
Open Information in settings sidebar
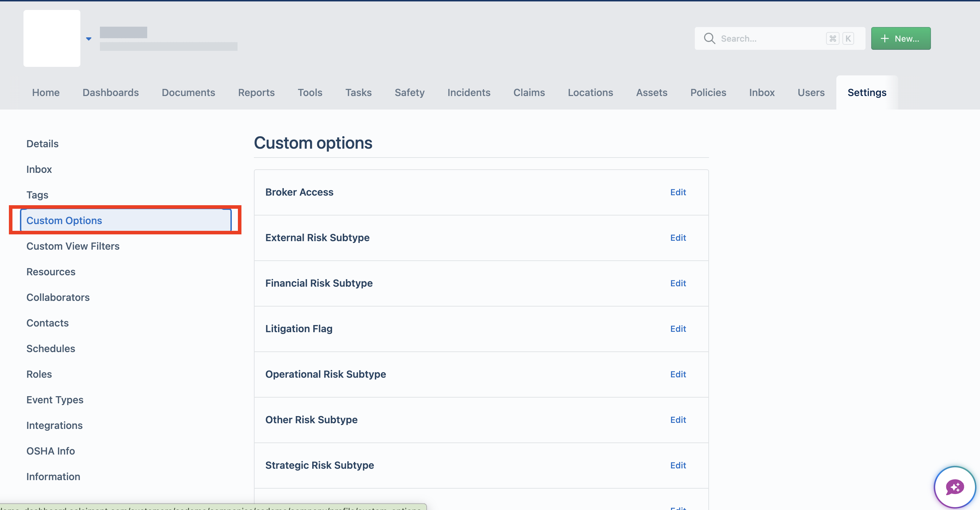click(x=53, y=477)
